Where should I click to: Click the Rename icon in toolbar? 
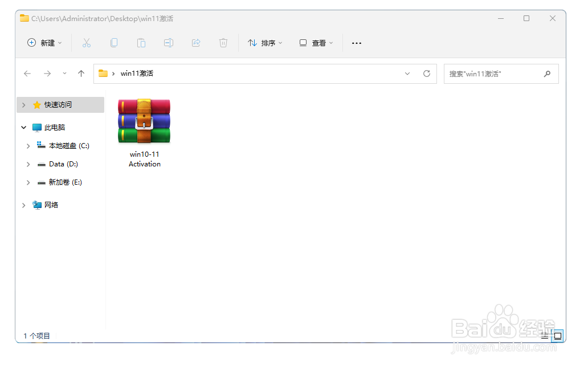tap(169, 43)
